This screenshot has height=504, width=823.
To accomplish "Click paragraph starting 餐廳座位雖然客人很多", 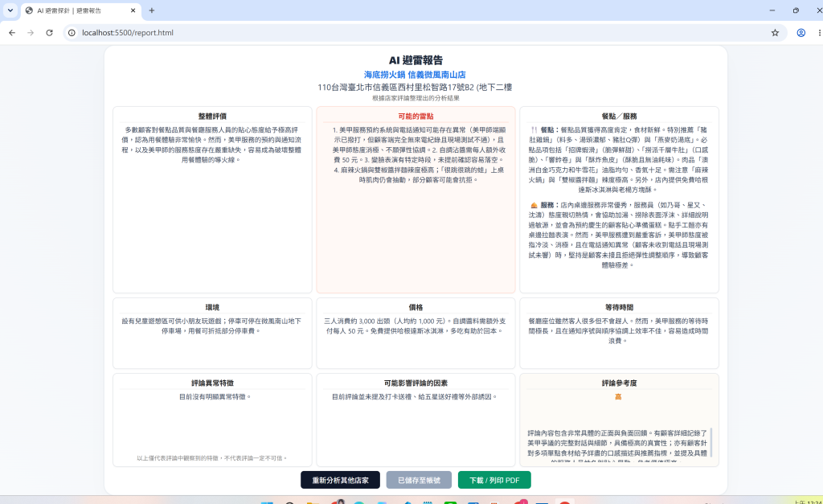I will (618, 330).
